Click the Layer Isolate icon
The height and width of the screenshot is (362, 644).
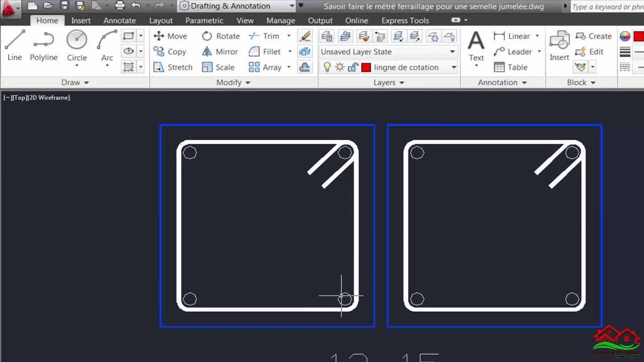point(397,36)
